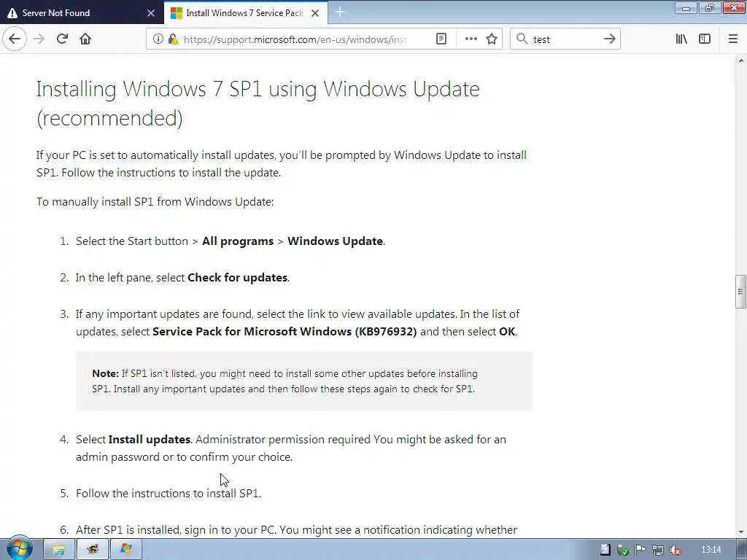Reload the current page
This screenshot has width=747, height=560.
[62, 39]
